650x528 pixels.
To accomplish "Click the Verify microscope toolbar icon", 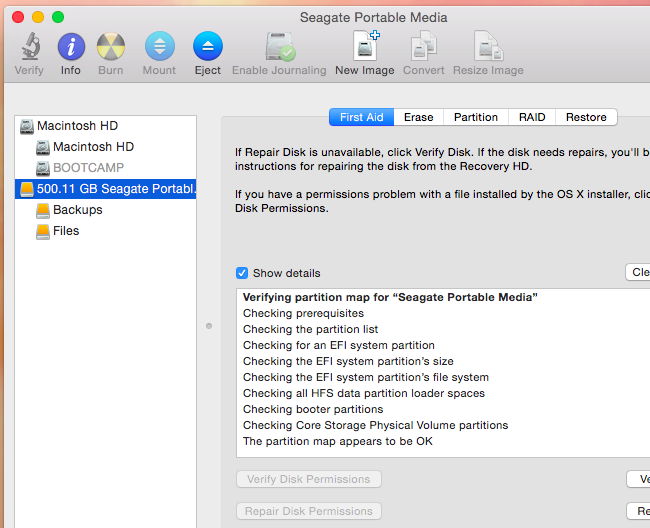I will 30,46.
